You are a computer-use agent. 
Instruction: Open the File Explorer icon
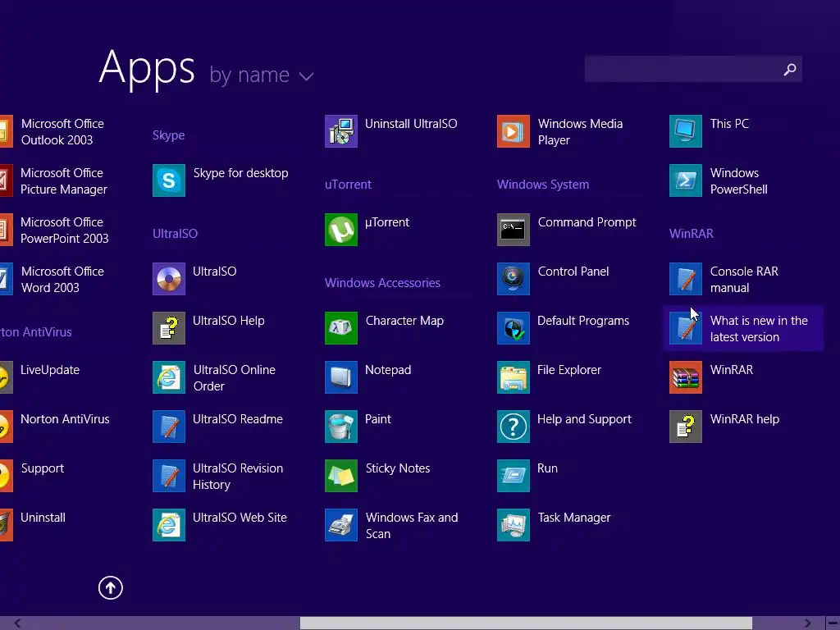tap(514, 377)
